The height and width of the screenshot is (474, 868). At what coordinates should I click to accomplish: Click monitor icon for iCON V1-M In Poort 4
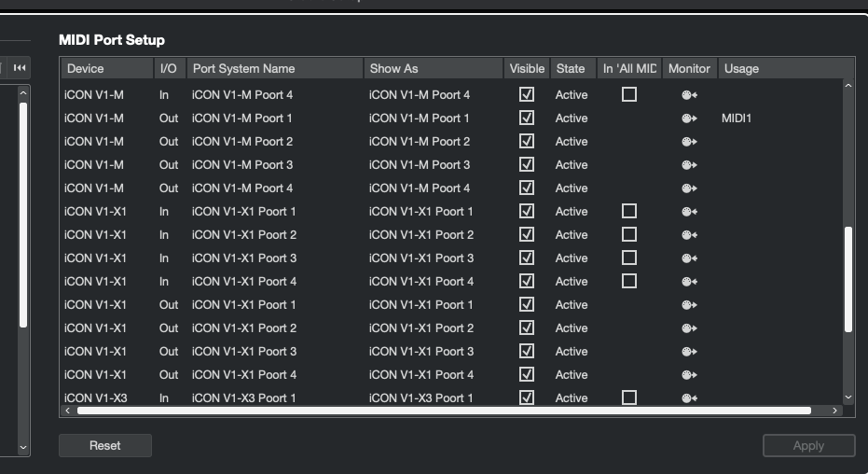click(x=689, y=95)
